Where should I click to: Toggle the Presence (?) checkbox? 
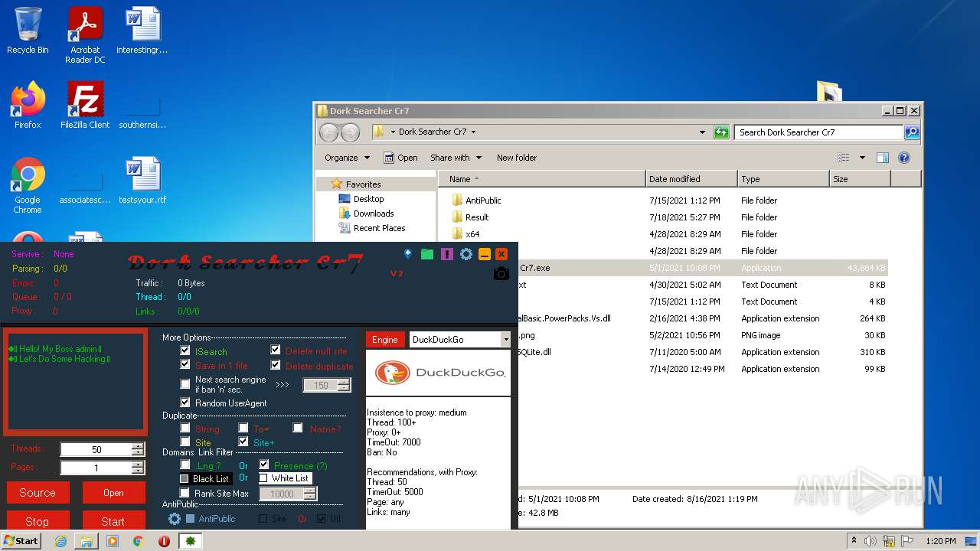[264, 465]
